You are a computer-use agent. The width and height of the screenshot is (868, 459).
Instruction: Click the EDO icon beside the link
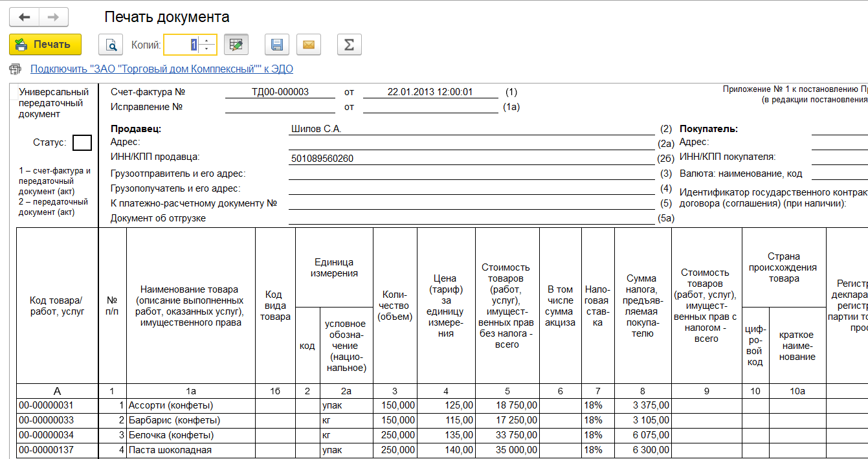coord(15,69)
